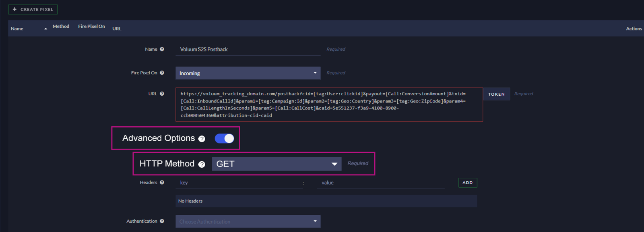Viewport: 644px width, 232px height.
Task: Click the No Headers text
Action: 190,201
